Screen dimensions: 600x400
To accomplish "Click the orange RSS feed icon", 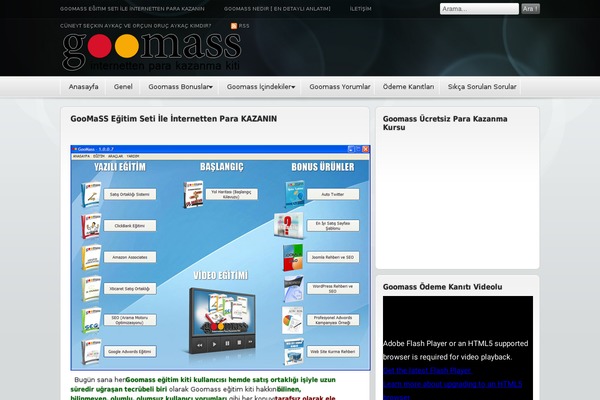I will 234,26.
